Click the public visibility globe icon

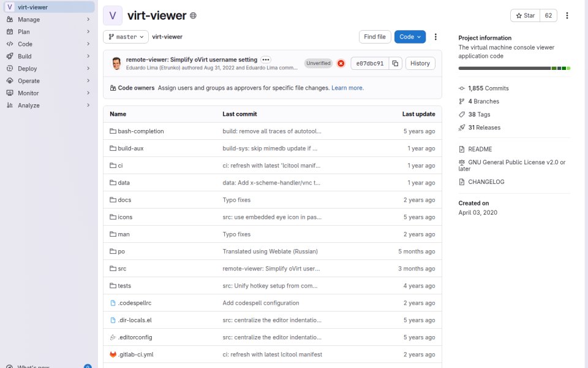(x=193, y=15)
